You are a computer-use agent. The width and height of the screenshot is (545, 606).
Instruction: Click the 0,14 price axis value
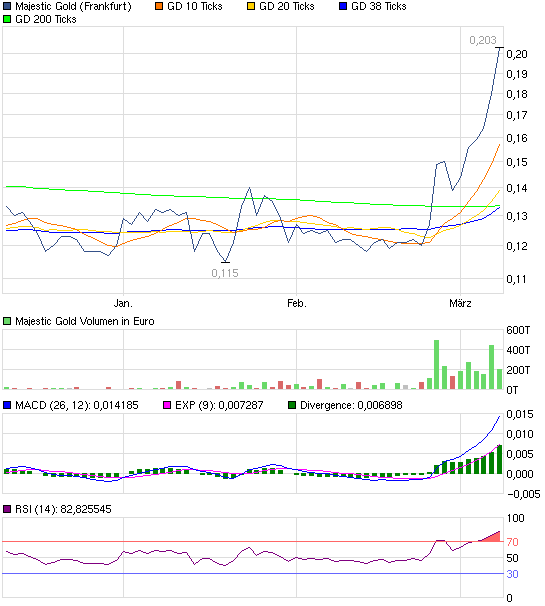click(517, 188)
